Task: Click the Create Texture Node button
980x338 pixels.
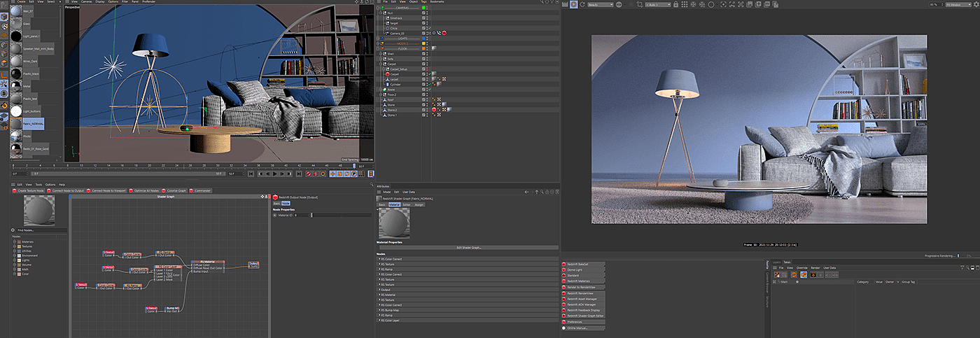Action: 28,190
